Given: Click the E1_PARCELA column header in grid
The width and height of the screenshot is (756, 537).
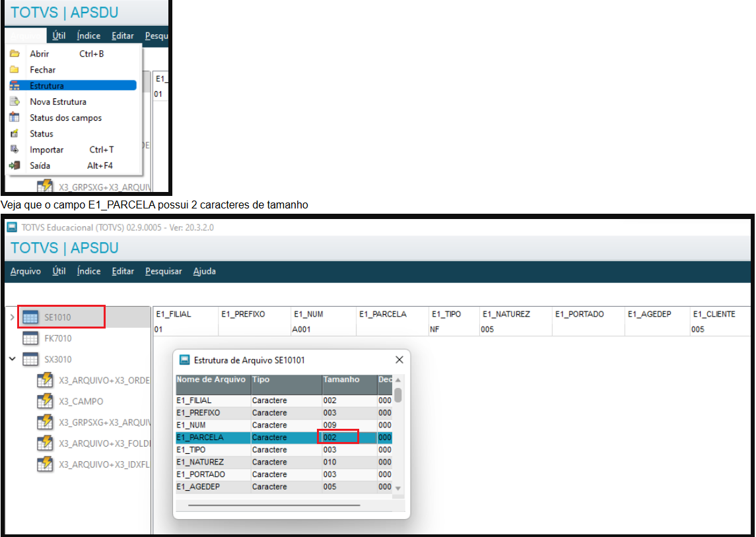Looking at the screenshot, I should pyautogui.click(x=382, y=314).
